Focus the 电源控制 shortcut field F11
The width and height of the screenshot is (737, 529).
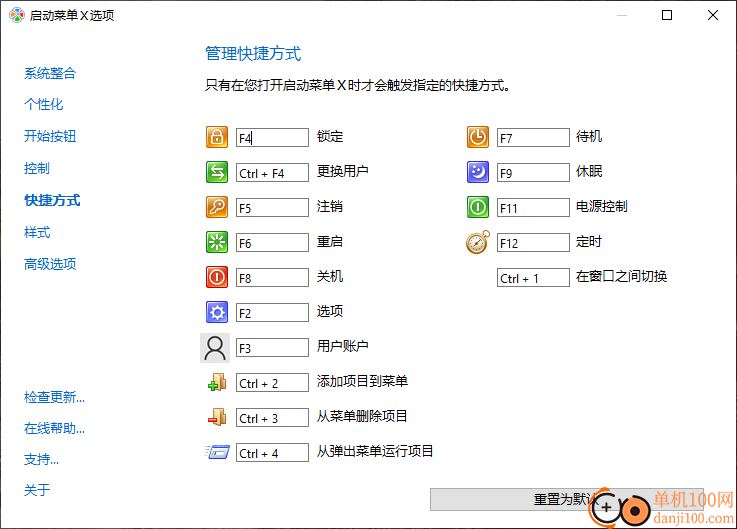(x=533, y=208)
